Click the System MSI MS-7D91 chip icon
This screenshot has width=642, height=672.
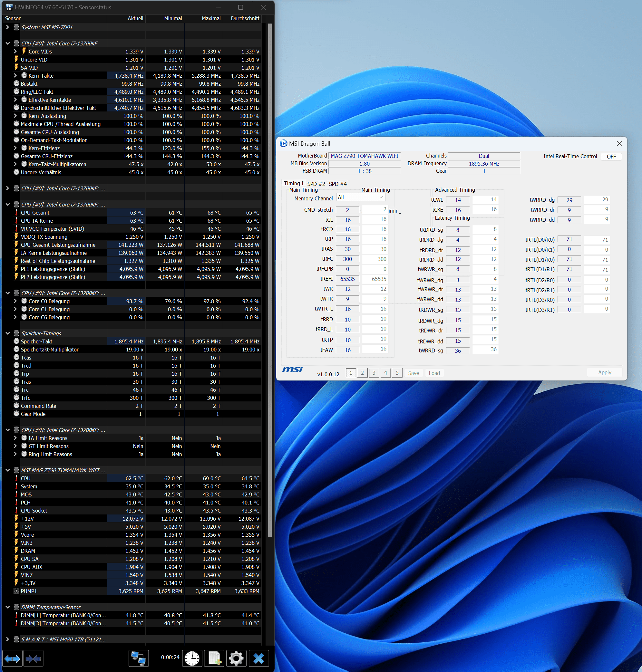pos(16,27)
